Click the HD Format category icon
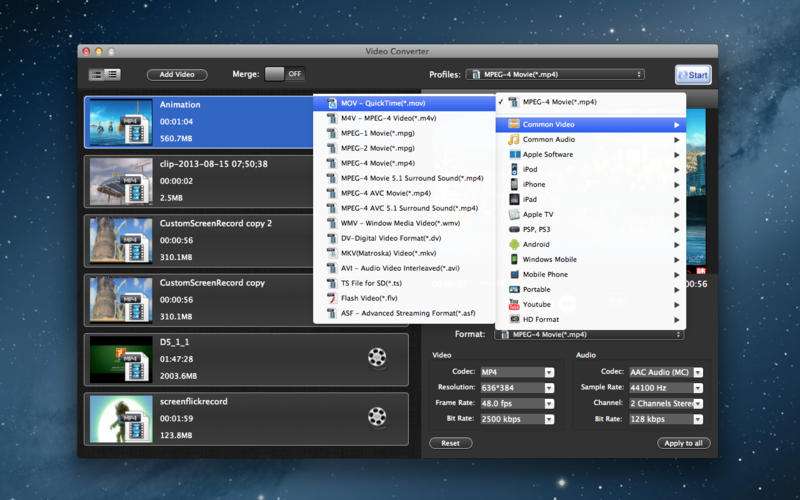 (514, 319)
